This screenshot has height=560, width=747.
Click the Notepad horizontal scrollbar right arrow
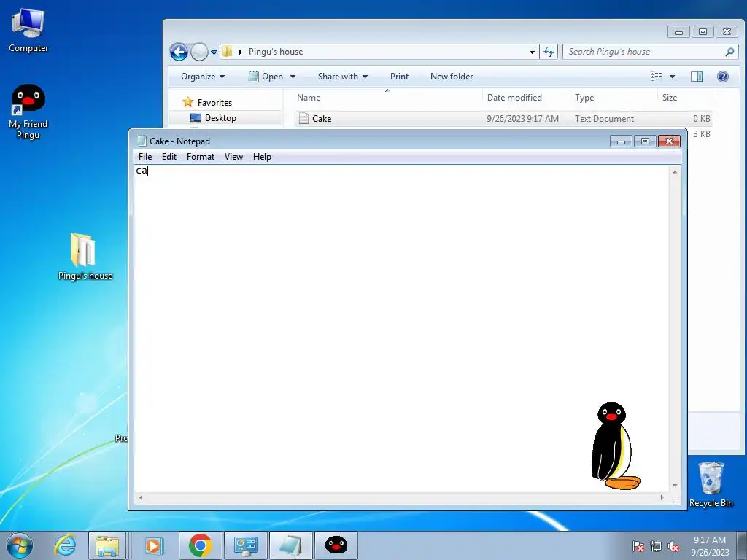[x=662, y=497]
